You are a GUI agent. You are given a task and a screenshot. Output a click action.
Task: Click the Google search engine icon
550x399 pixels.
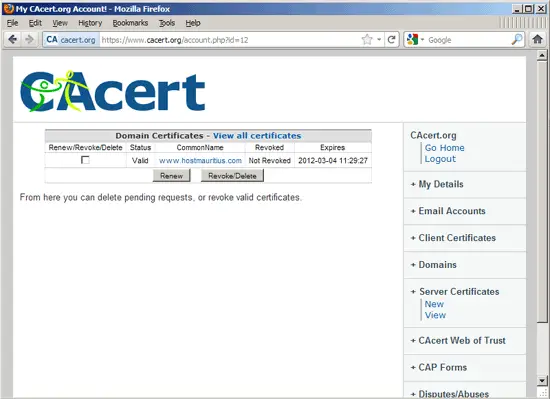coord(412,40)
